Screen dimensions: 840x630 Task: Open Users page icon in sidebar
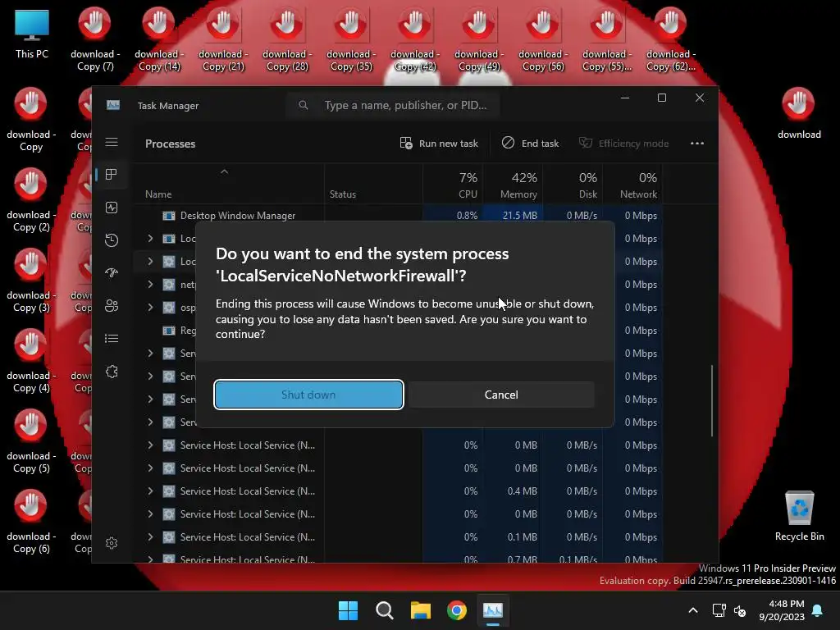(112, 306)
